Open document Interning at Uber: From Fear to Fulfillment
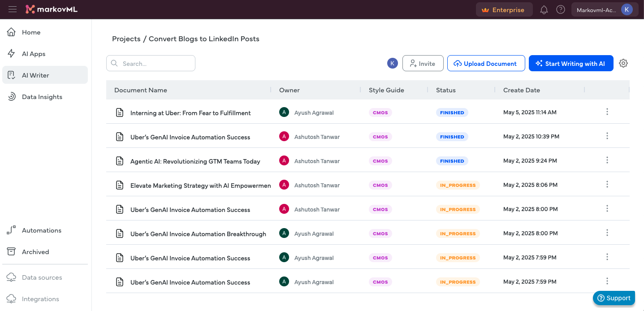This screenshot has height=311, width=644. pyautogui.click(x=190, y=113)
